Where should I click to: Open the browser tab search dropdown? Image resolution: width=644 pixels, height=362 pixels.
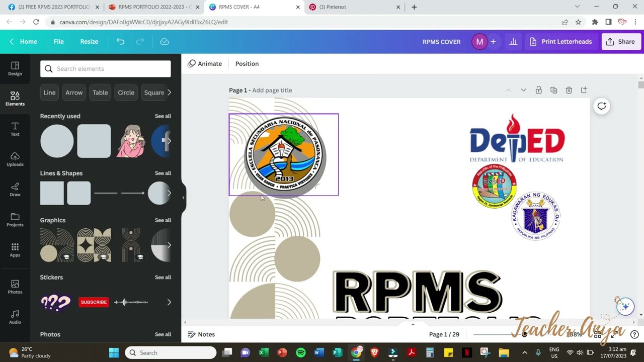tap(577, 7)
